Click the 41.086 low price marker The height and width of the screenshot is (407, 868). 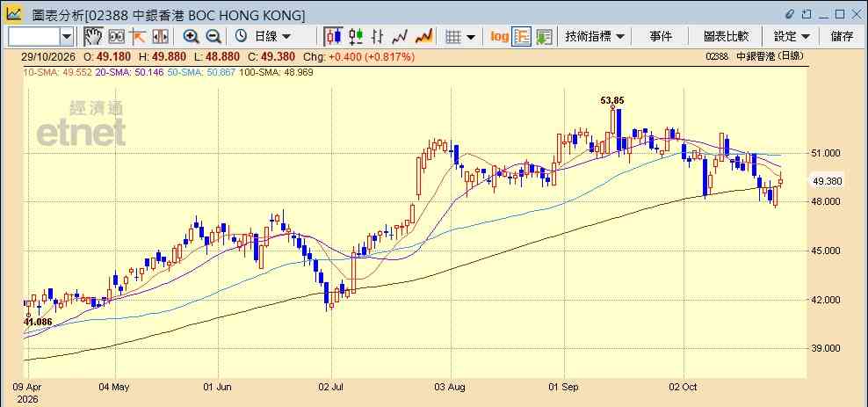click(38, 322)
